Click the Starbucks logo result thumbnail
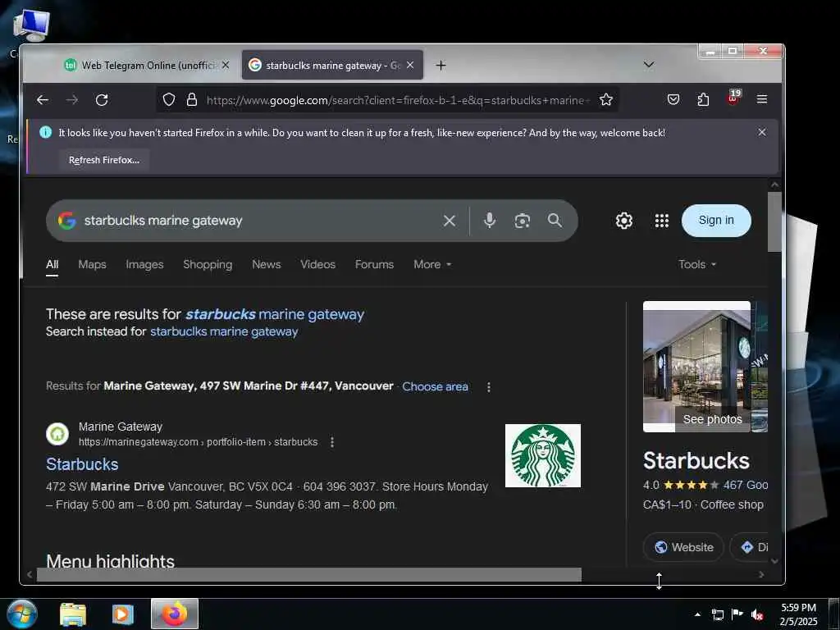Screen dimensions: 840x630 point(543,456)
